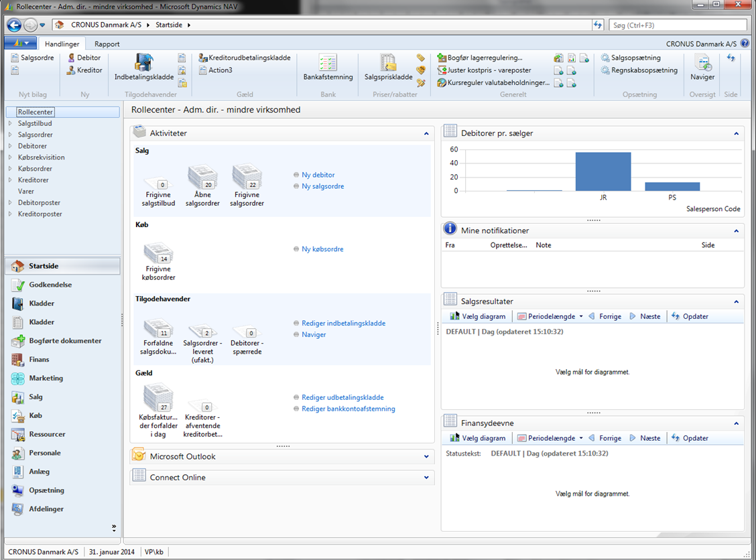This screenshot has height=560, width=756.
Task: Switch to the Handlinger ribbon tab
Action: [x=62, y=44]
